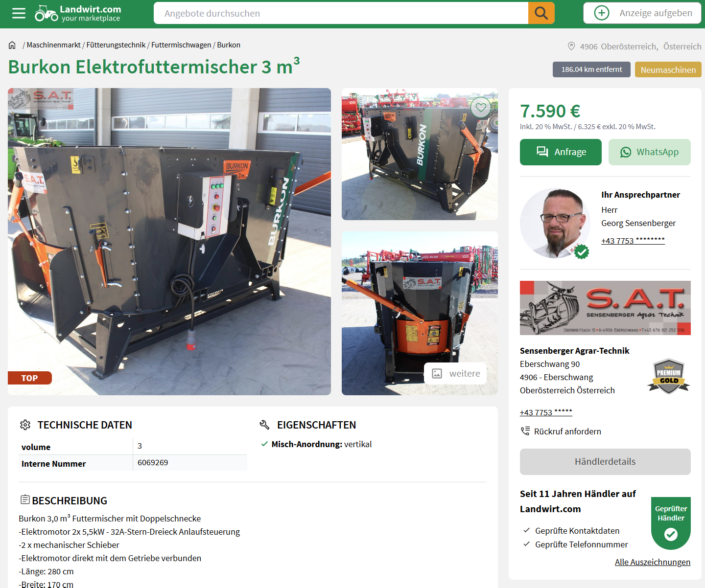
Task: Click the Angebote durchsuchen search field
Action: coord(341,13)
